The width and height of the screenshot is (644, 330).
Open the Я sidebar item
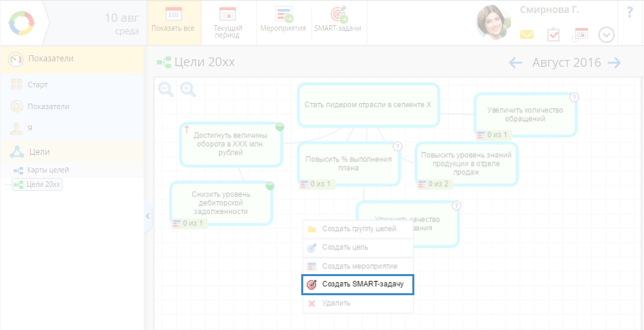72,128
